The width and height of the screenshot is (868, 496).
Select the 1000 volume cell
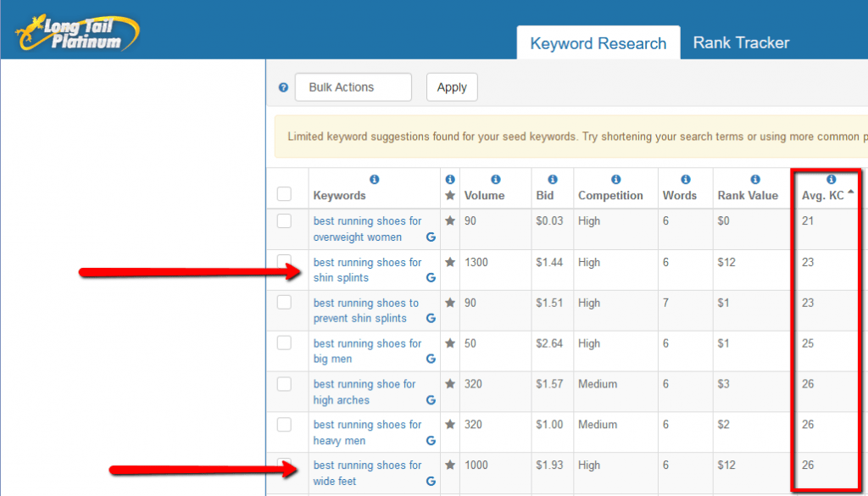[476, 465]
